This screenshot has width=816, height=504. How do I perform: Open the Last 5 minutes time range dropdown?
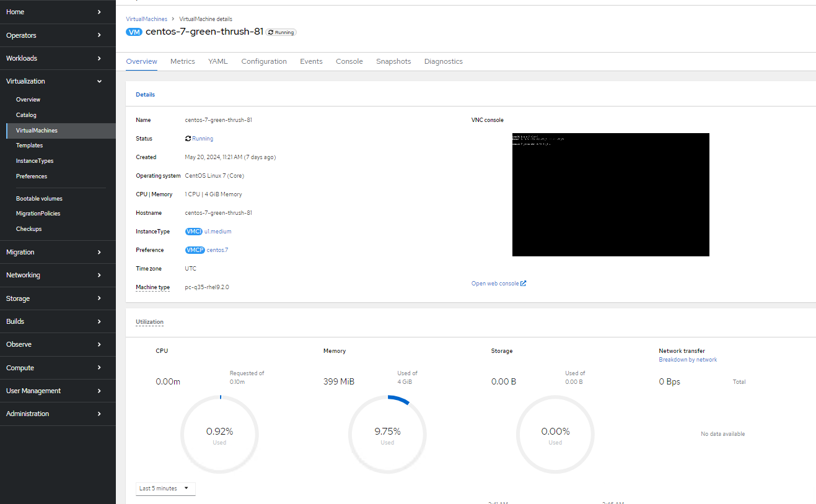(x=165, y=489)
